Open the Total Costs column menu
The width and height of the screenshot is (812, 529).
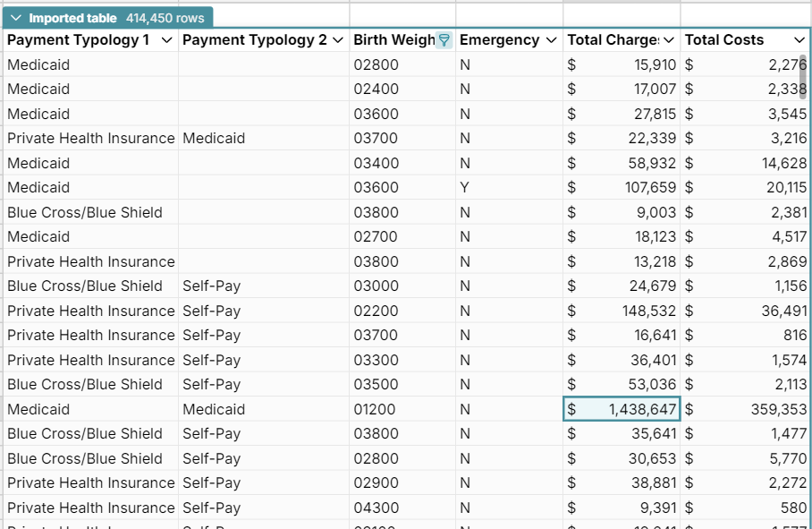[799, 39]
